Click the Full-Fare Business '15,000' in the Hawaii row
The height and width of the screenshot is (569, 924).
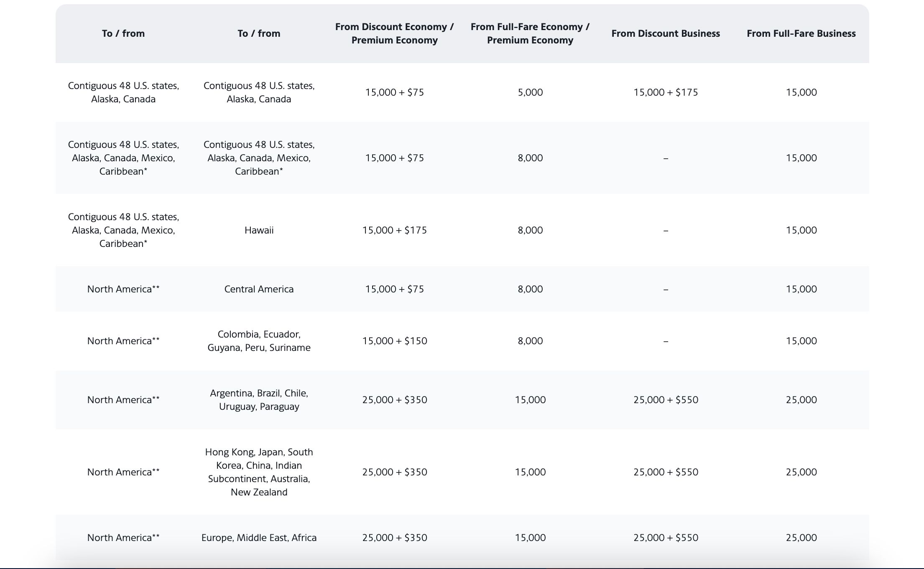coord(801,230)
